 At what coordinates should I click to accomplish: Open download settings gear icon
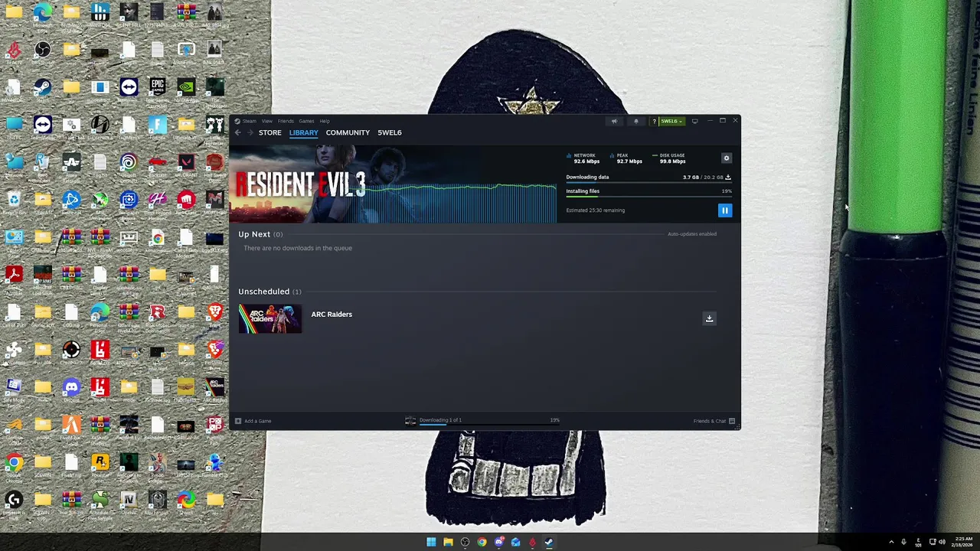click(727, 158)
